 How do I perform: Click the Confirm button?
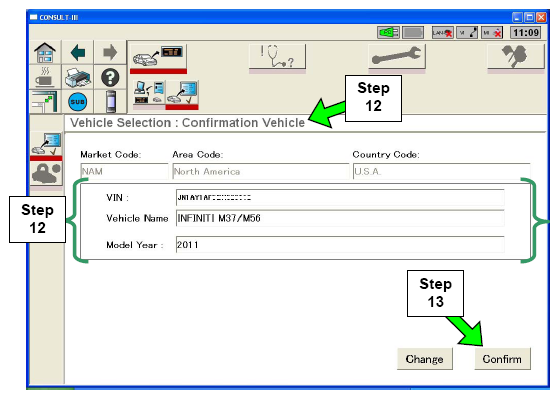tap(502, 359)
